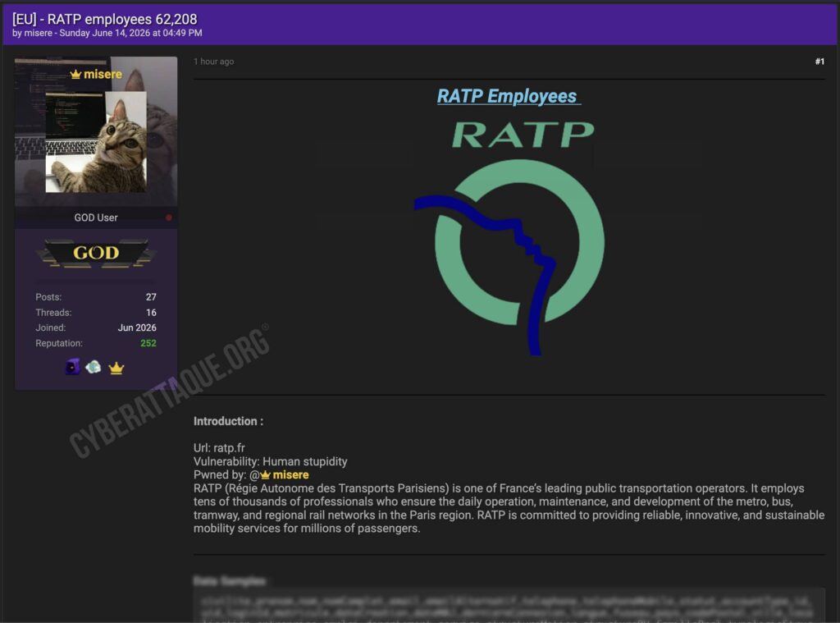
Task: View the cat avatar image
Action: (96, 141)
